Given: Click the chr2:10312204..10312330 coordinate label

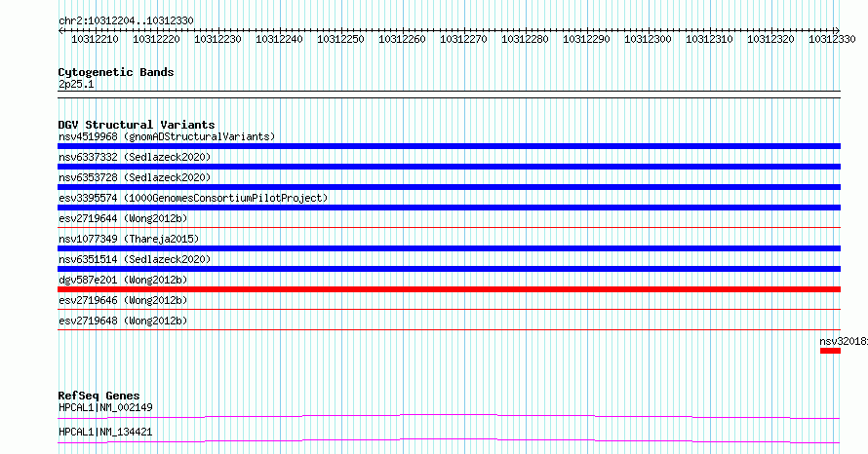Looking at the screenshot, I should coord(126,20).
